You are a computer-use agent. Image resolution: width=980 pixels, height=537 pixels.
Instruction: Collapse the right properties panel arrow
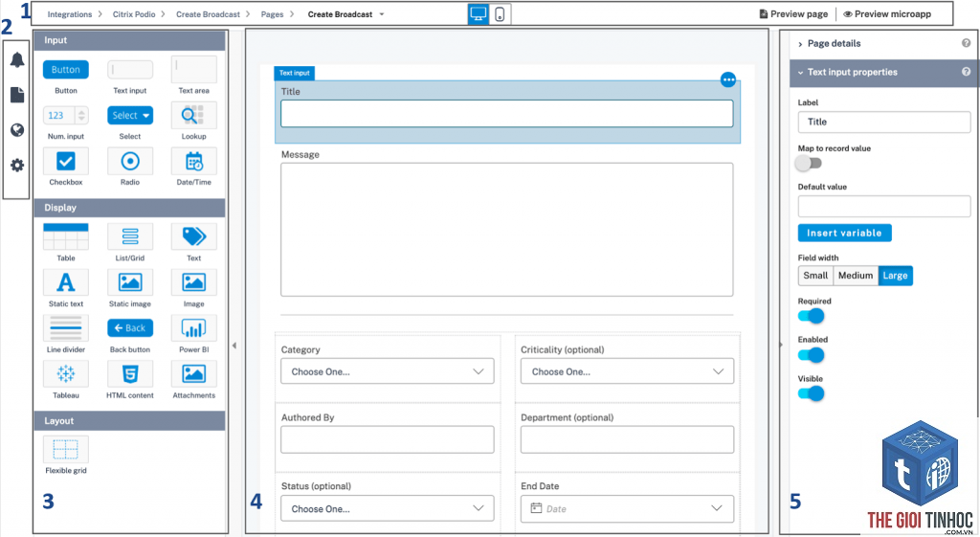point(780,346)
